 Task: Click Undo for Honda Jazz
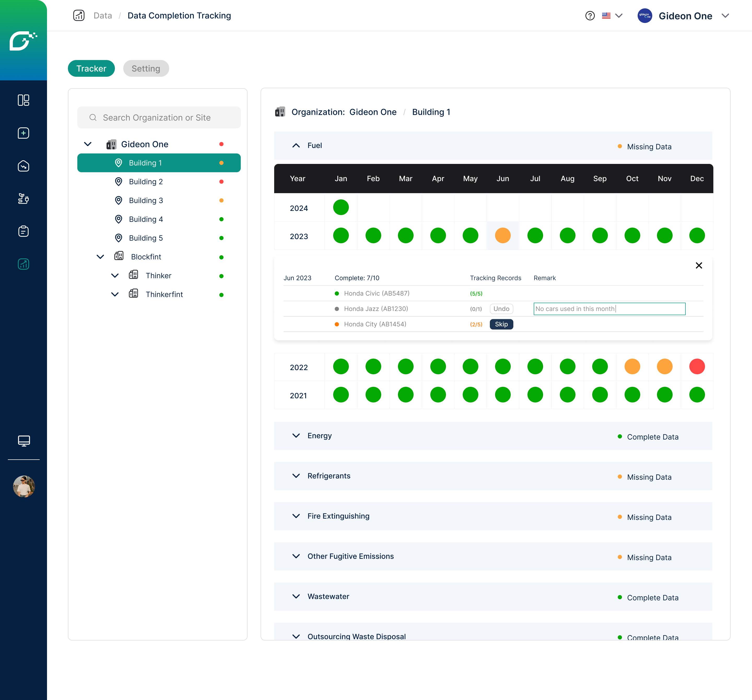coord(501,309)
